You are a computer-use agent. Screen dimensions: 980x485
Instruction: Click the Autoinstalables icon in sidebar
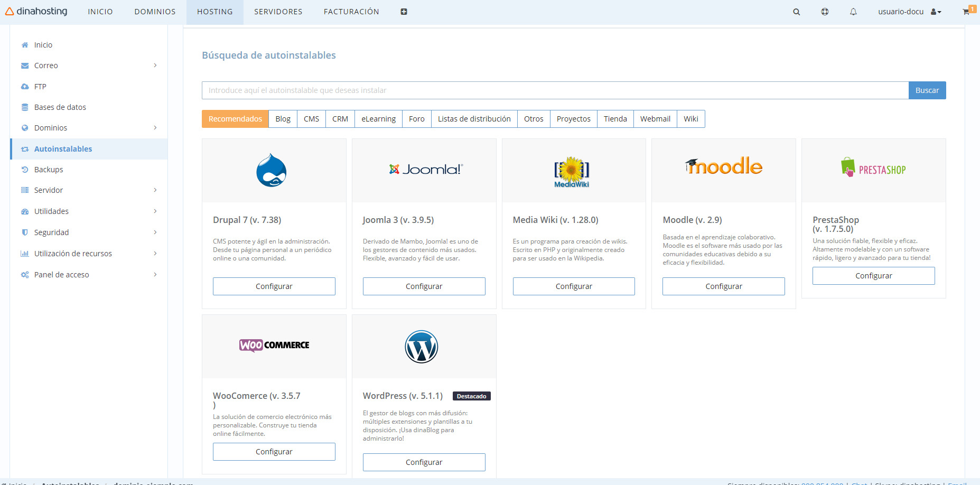pyautogui.click(x=25, y=149)
